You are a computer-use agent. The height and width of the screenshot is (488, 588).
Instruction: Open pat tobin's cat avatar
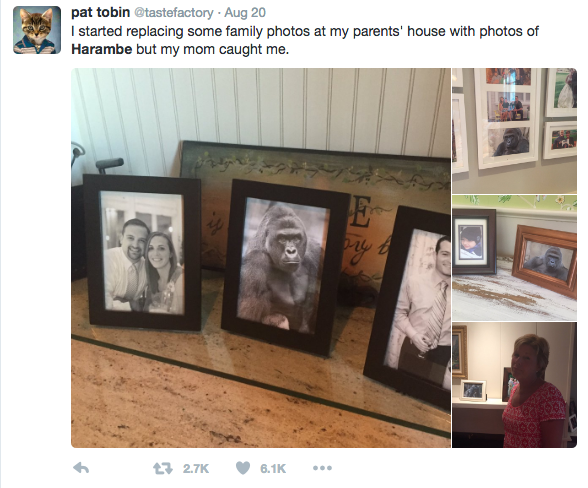coord(37,30)
